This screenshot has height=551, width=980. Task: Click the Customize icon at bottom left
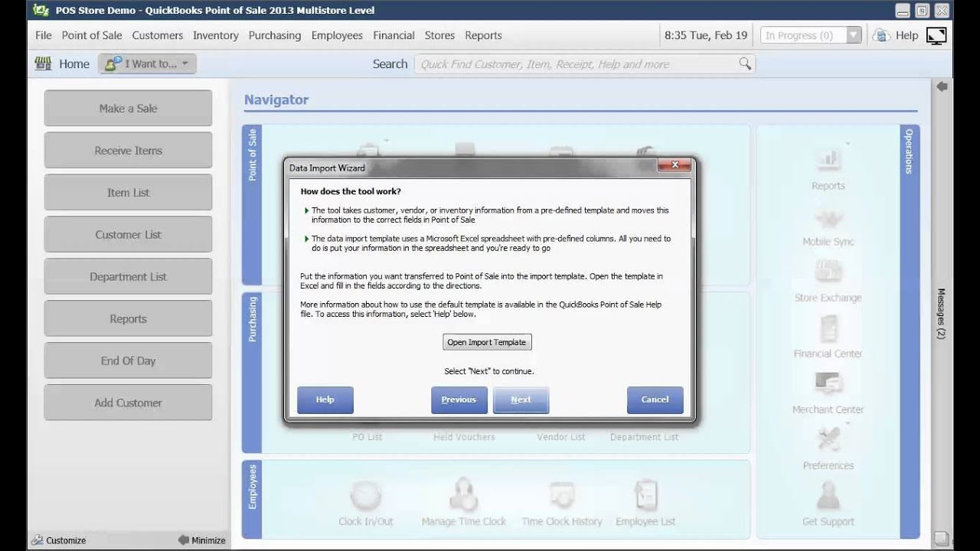(x=38, y=540)
